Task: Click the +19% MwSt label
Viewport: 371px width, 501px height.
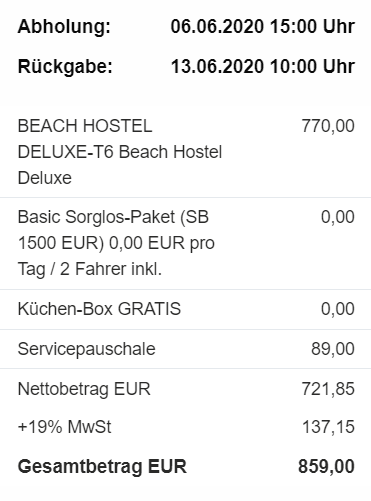Action: [64, 427]
